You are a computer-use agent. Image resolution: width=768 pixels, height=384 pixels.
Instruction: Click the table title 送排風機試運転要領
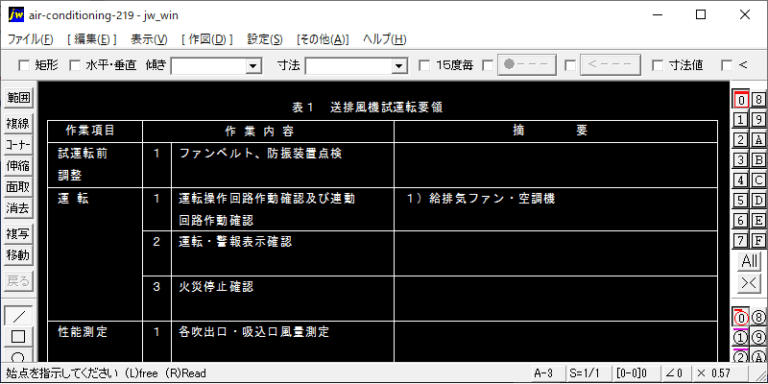pos(386,108)
